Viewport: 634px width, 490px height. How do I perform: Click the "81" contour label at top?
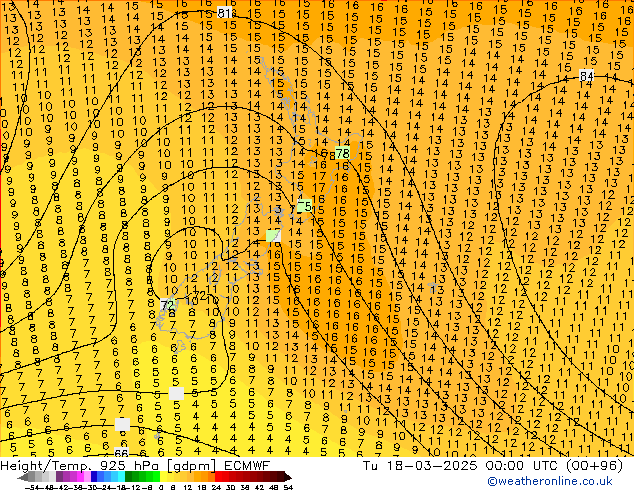click(225, 12)
